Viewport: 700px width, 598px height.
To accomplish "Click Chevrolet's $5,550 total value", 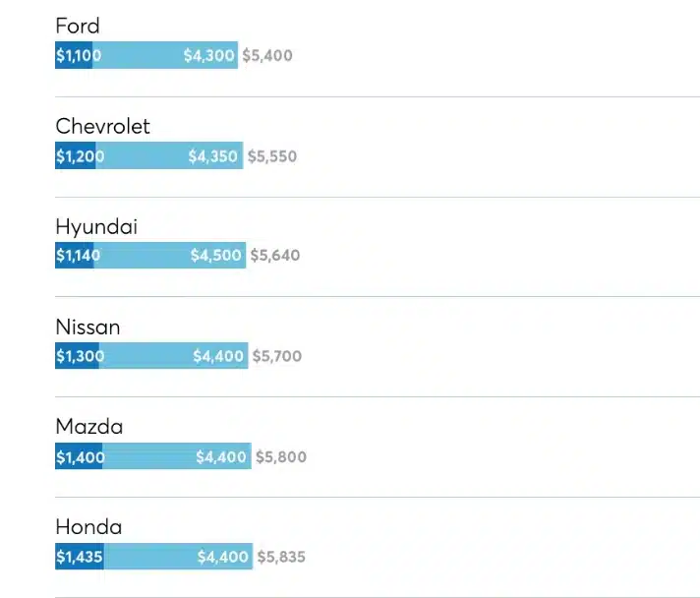I will [272, 156].
